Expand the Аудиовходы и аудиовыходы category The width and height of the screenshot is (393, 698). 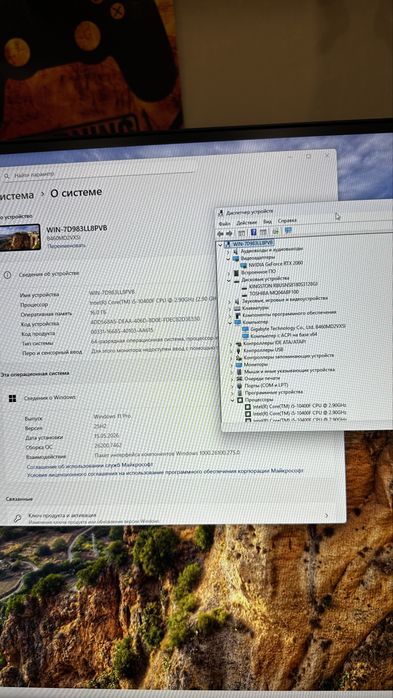coord(229,252)
